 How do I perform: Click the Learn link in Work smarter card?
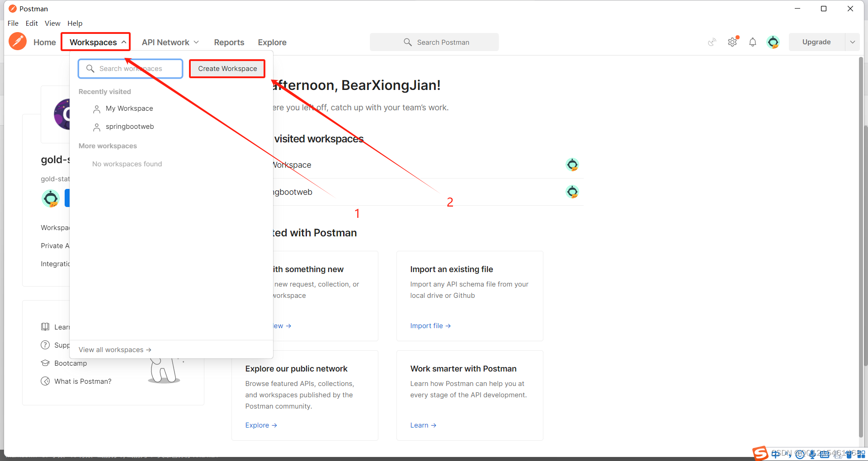[423, 425]
